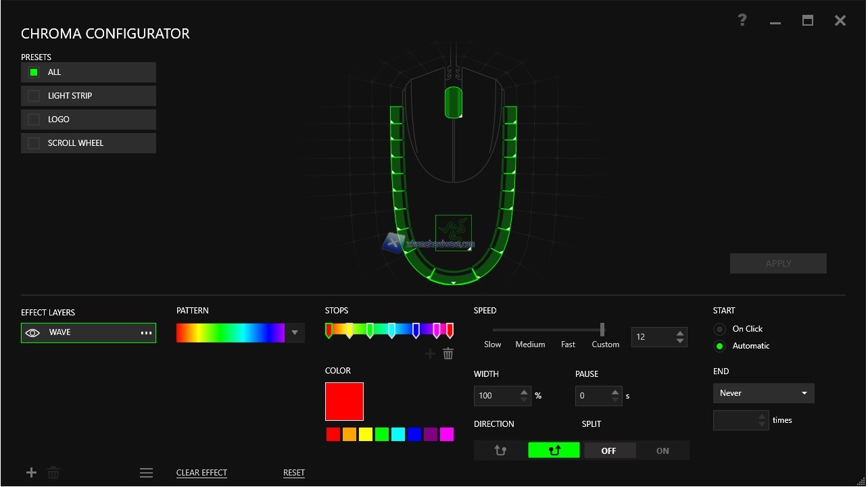
Task: Open the effect layers hamburger menu
Action: click(146, 473)
